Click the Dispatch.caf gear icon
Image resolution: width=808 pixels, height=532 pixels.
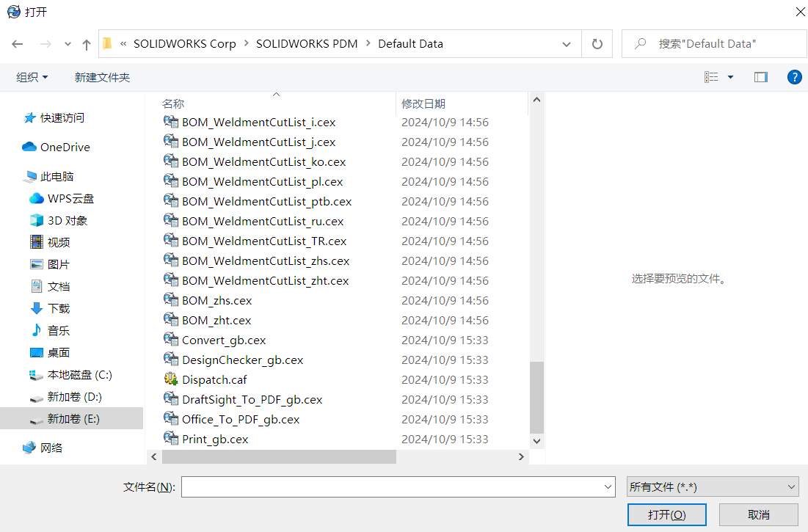171,379
